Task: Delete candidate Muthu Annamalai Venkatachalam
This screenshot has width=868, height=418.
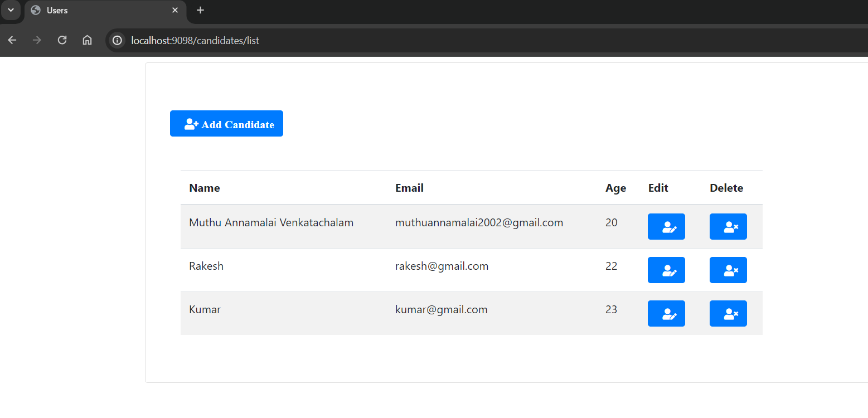Action: pos(728,227)
